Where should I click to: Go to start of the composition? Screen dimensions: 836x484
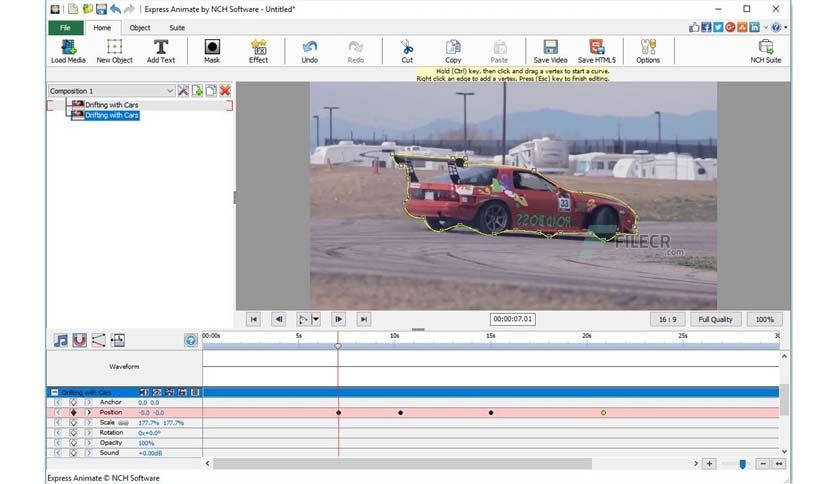coord(254,319)
